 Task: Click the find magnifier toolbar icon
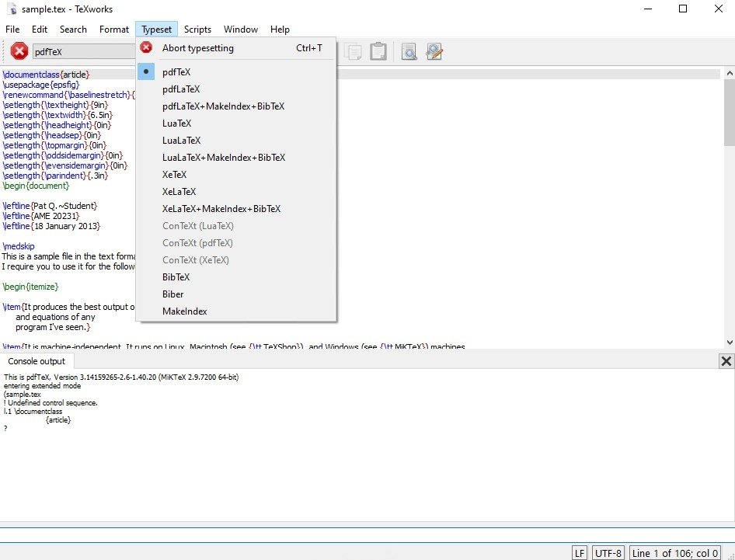pyautogui.click(x=409, y=51)
